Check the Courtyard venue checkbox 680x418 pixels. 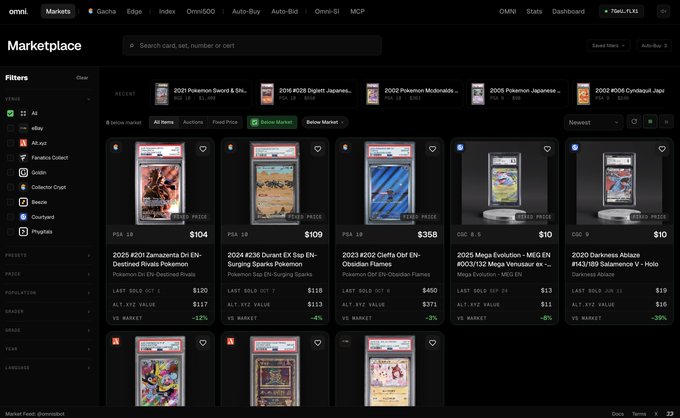(10, 216)
